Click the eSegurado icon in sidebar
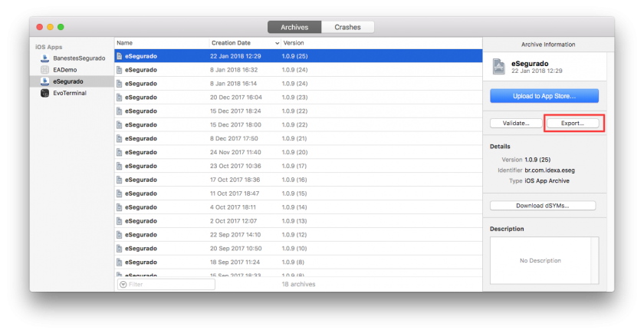 [x=46, y=81]
